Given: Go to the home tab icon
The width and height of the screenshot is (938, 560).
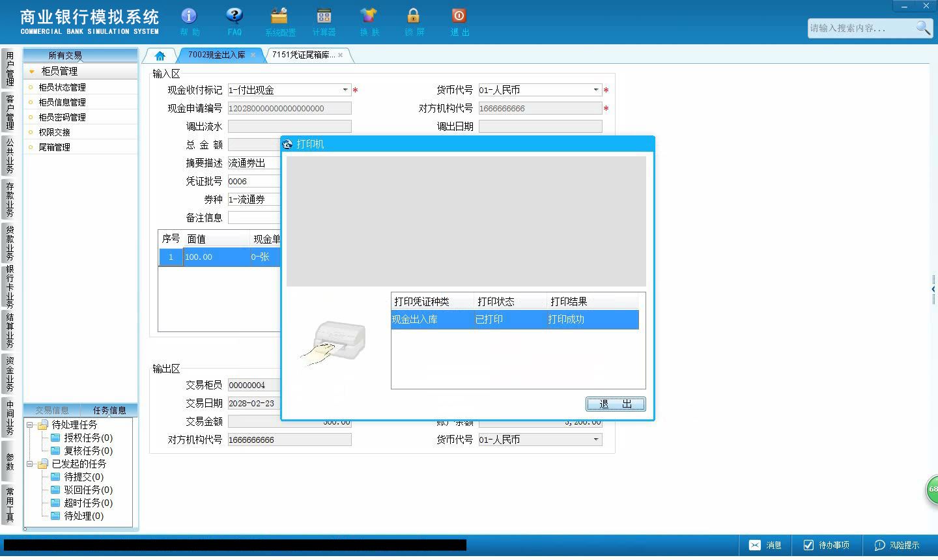Looking at the screenshot, I should [x=160, y=55].
